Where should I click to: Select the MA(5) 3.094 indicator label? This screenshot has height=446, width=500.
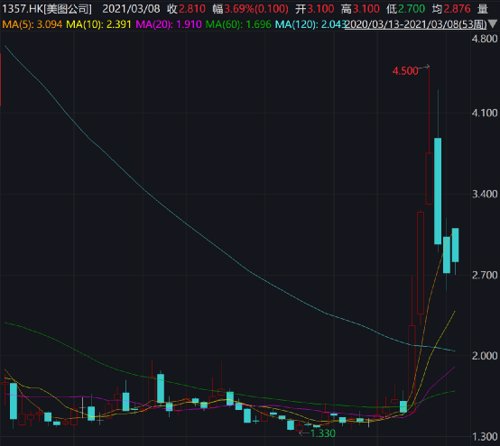[32, 24]
